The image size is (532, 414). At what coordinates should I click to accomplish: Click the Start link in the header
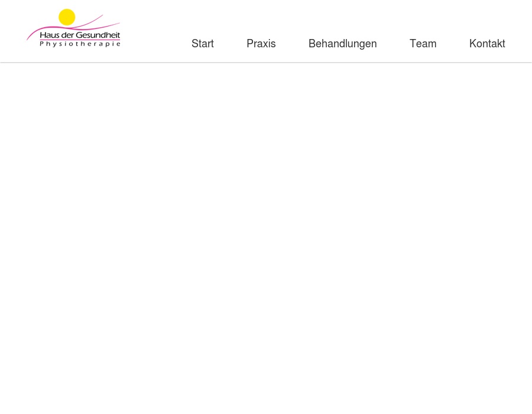tap(202, 44)
